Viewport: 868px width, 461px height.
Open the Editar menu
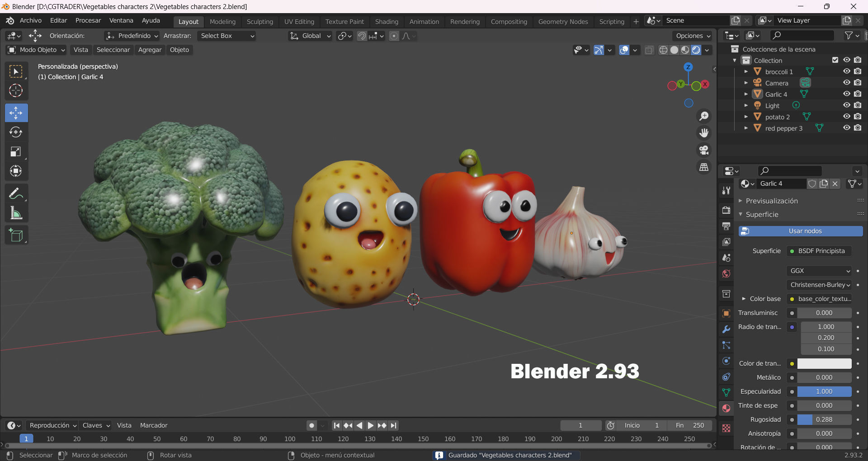(58, 20)
